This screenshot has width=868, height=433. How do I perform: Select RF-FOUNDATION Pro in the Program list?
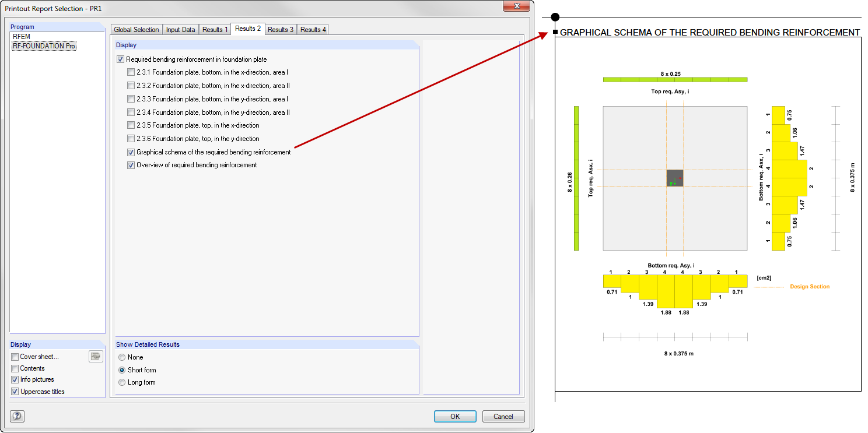click(43, 45)
